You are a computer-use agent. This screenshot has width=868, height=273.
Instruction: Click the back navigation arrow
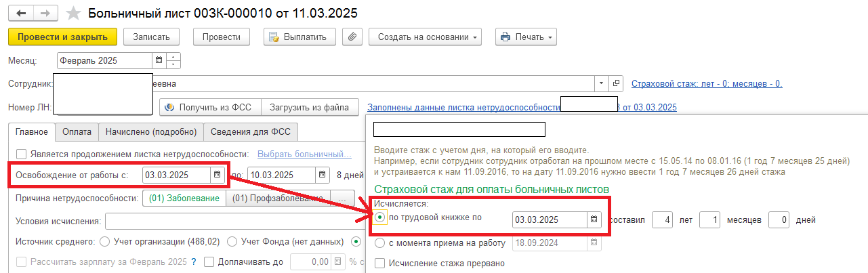pyautogui.click(x=22, y=14)
